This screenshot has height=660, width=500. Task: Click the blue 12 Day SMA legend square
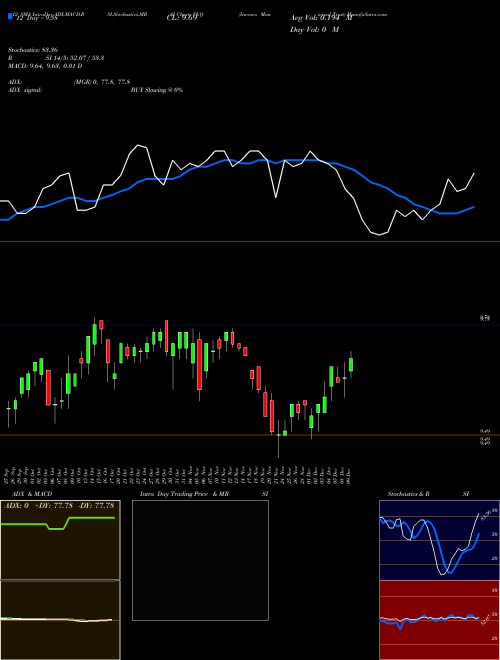pos(10,16)
